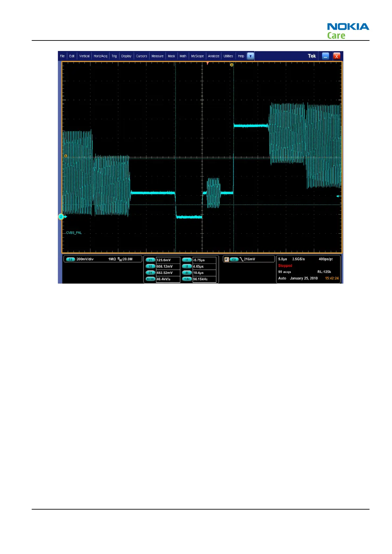Click the 15:42:24 time readout
The width and height of the screenshot is (392, 554).
(x=332, y=278)
